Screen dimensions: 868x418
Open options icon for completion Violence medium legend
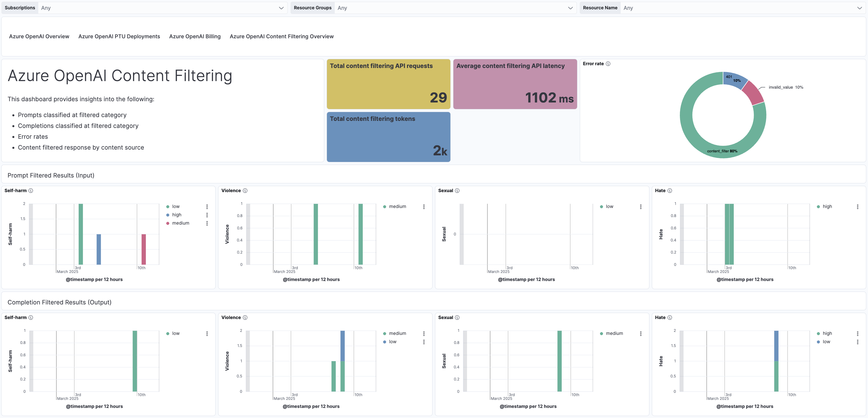[424, 333]
